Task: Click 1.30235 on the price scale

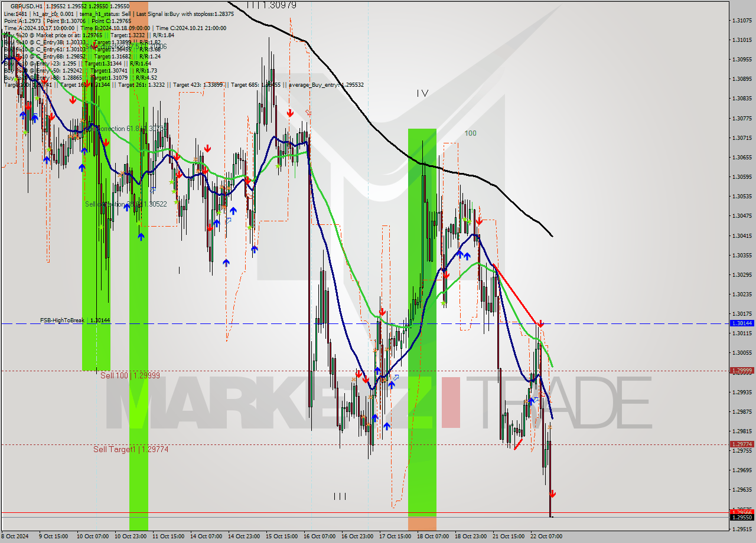Action: 742,294
